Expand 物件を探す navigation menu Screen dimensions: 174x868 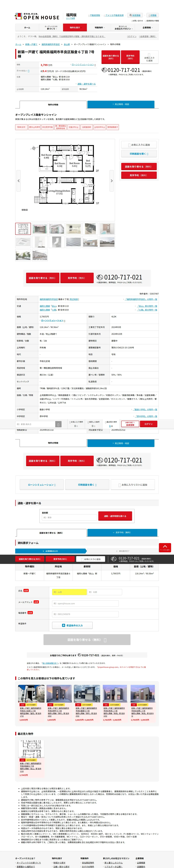[x=75, y=28]
